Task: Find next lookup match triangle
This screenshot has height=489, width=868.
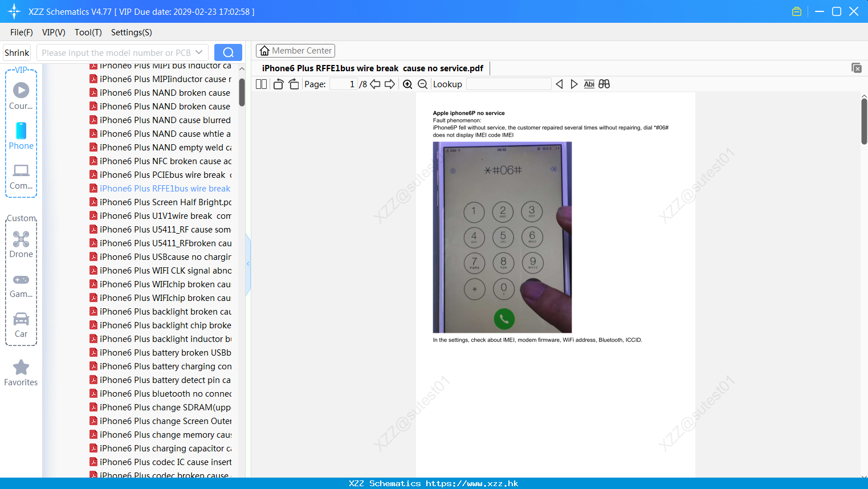Action: (574, 84)
